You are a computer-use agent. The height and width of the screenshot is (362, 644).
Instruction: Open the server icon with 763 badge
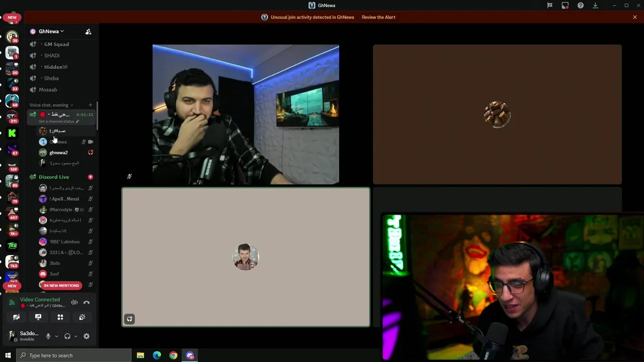pos(12,261)
